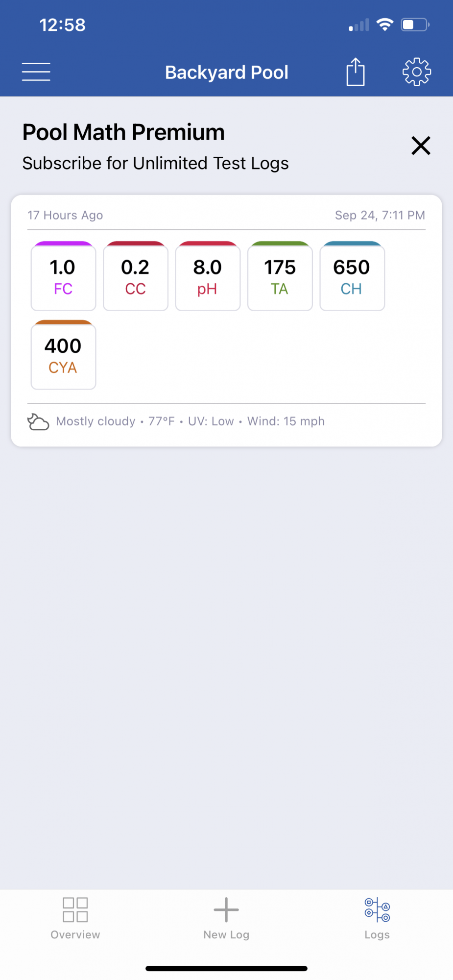This screenshot has height=980, width=453.
Task: Tap the 17 Hours Ago label
Action: point(65,215)
